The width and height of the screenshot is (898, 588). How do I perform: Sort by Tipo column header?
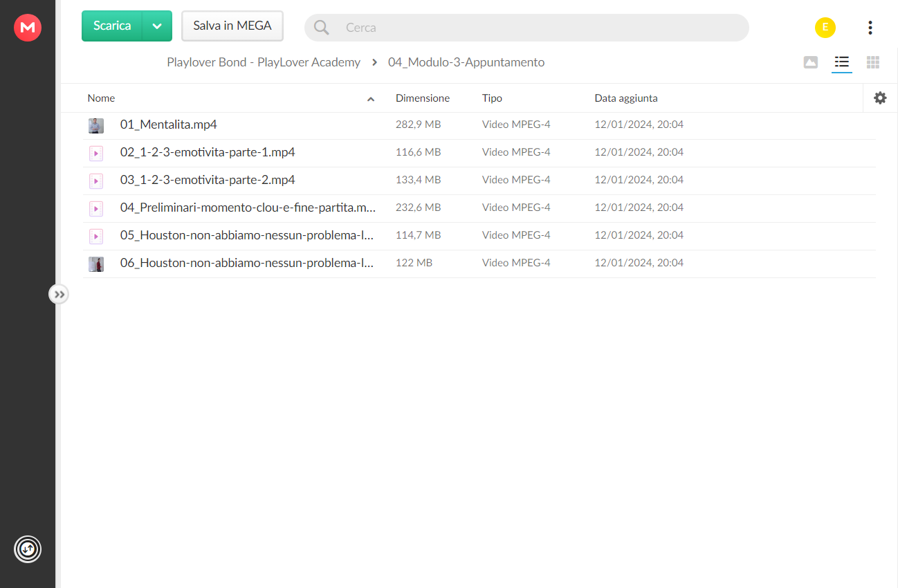pyautogui.click(x=492, y=98)
